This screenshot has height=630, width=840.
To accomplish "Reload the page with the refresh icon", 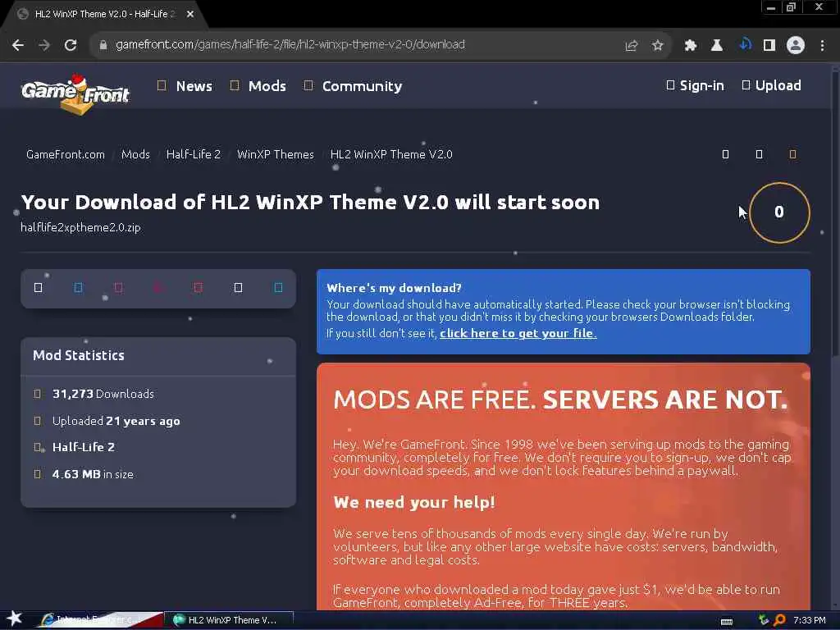I will click(x=71, y=45).
